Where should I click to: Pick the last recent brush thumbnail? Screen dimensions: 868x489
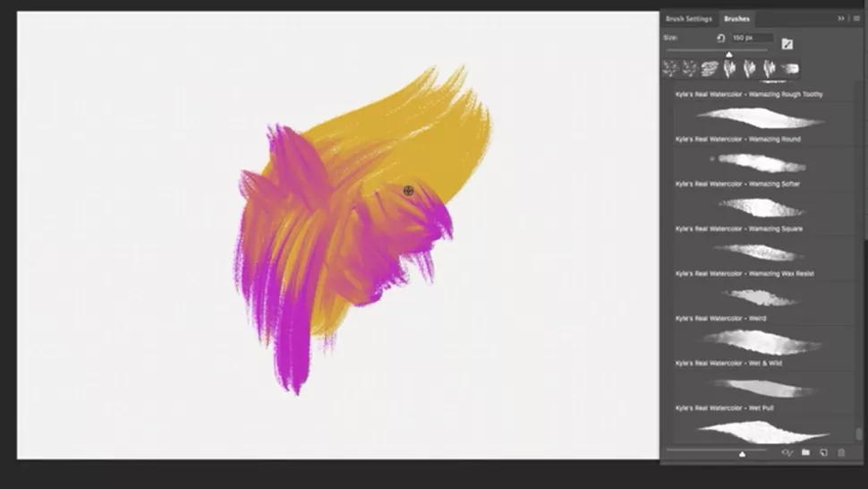790,69
